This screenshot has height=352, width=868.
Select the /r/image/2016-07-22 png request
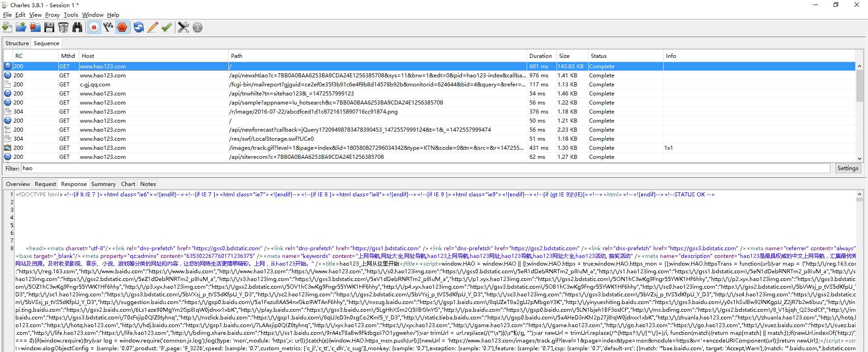[313, 112]
